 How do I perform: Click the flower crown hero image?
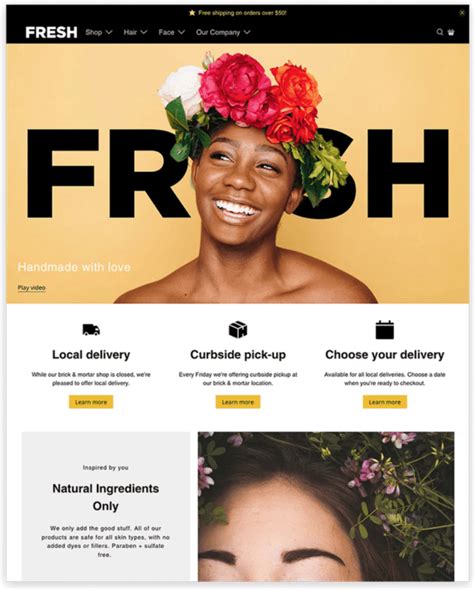(237, 173)
